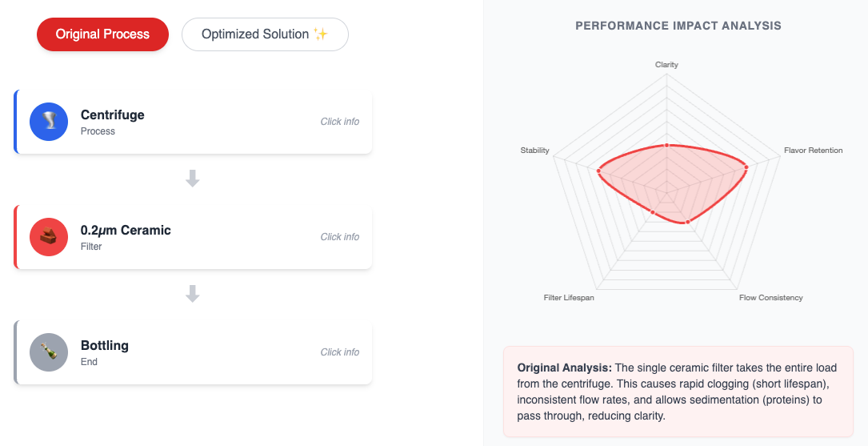
Task: Click the Stability radar label
Action: (x=534, y=151)
